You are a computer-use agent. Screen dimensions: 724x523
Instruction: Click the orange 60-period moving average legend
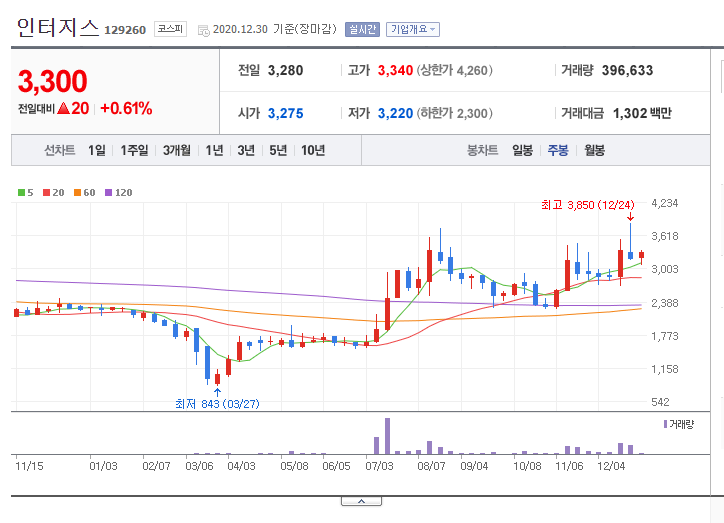(84, 192)
